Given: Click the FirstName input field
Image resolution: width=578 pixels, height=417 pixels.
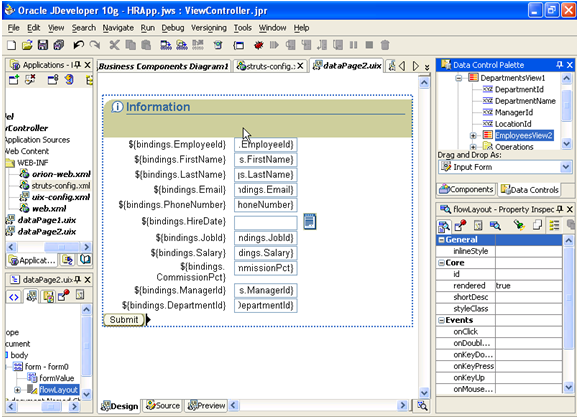Looking at the screenshot, I should click(265, 160).
